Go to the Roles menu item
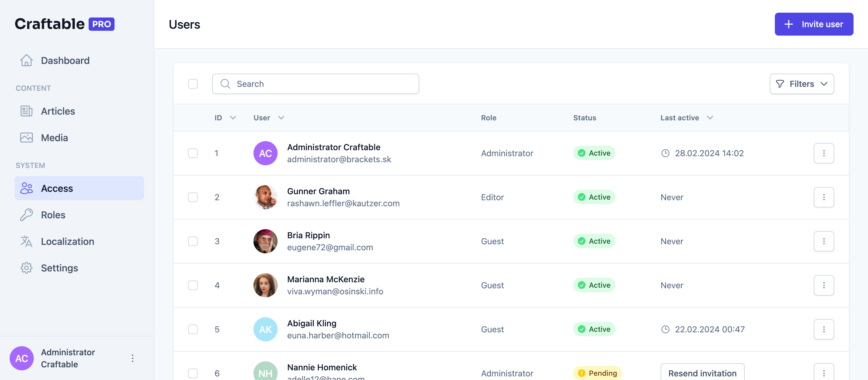The width and height of the screenshot is (868, 380). tap(53, 215)
